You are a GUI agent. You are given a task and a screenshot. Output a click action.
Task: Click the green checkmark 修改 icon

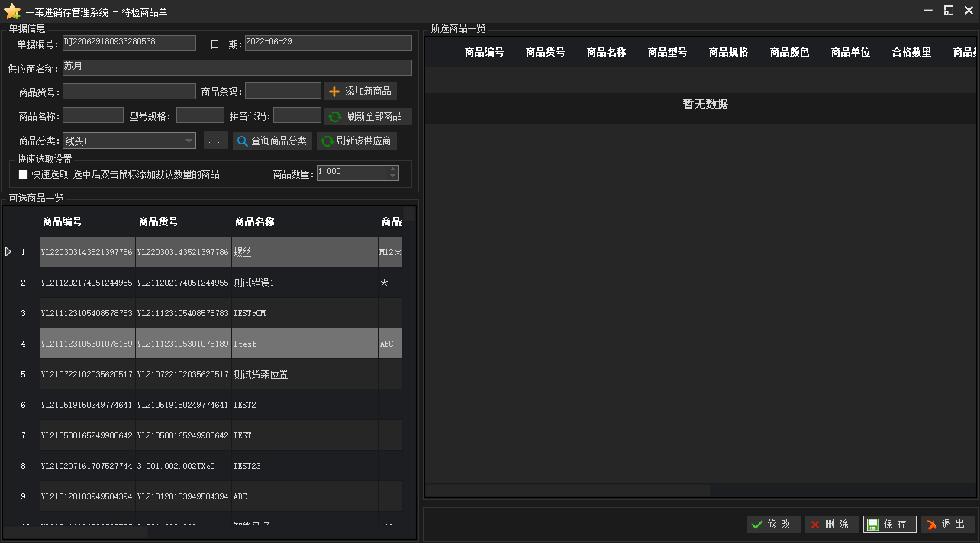coord(757,525)
